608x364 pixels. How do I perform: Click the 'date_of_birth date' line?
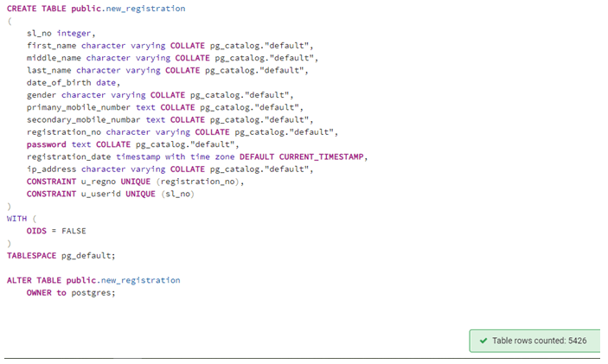74,83
